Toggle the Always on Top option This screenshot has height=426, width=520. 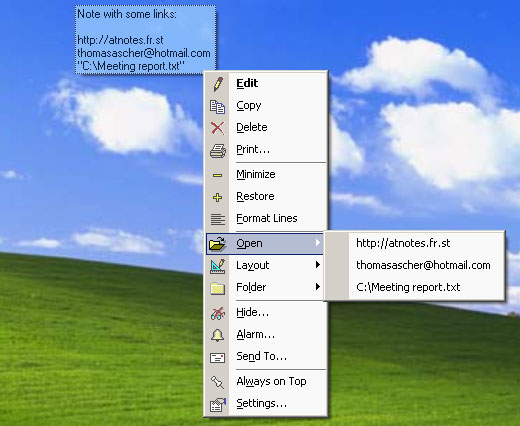[x=266, y=381]
